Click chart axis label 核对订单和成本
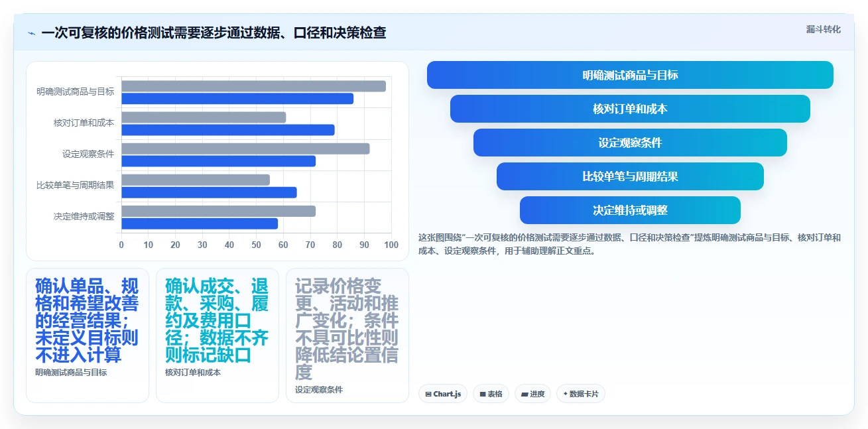The height and width of the screenshot is (429, 868). (84, 123)
